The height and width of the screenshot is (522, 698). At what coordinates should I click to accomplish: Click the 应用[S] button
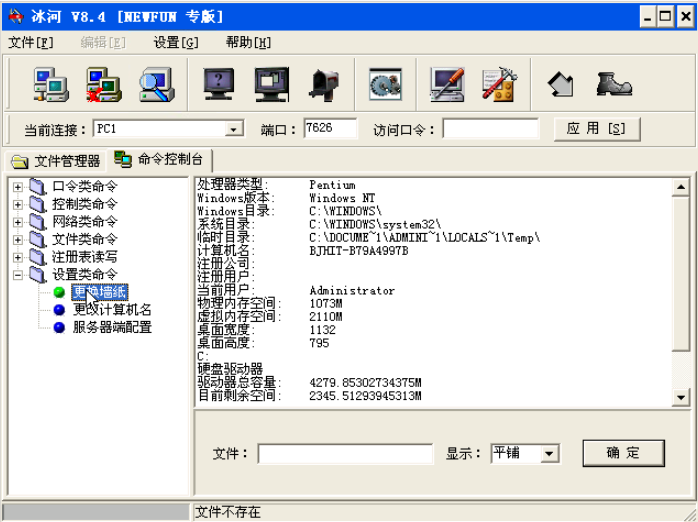coord(597,129)
